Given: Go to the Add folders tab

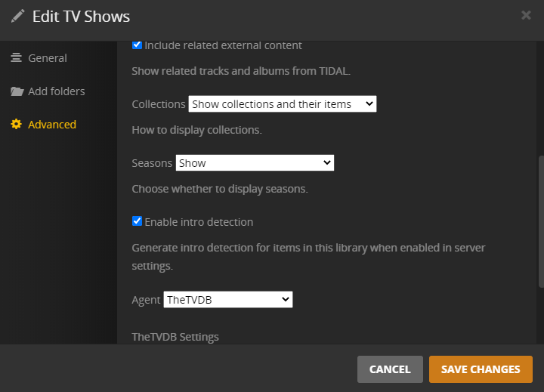Looking at the screenshot, I should point(56,91).
